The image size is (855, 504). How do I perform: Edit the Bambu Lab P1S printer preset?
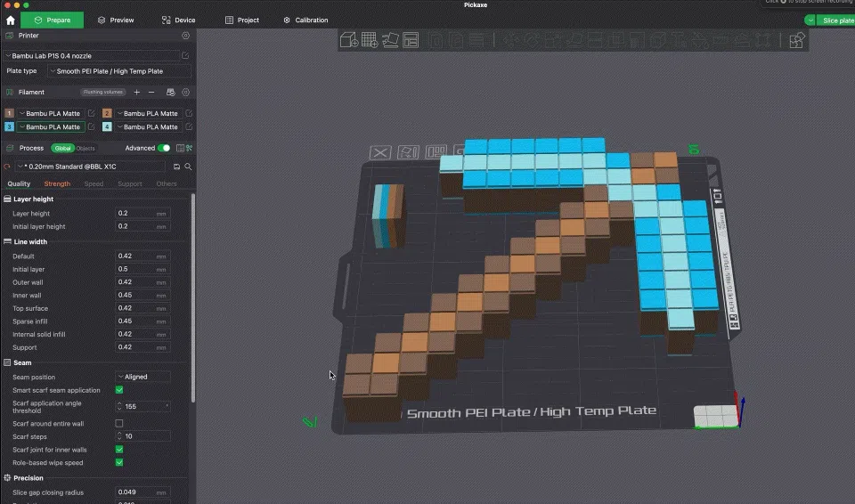[x=185, y=55]
